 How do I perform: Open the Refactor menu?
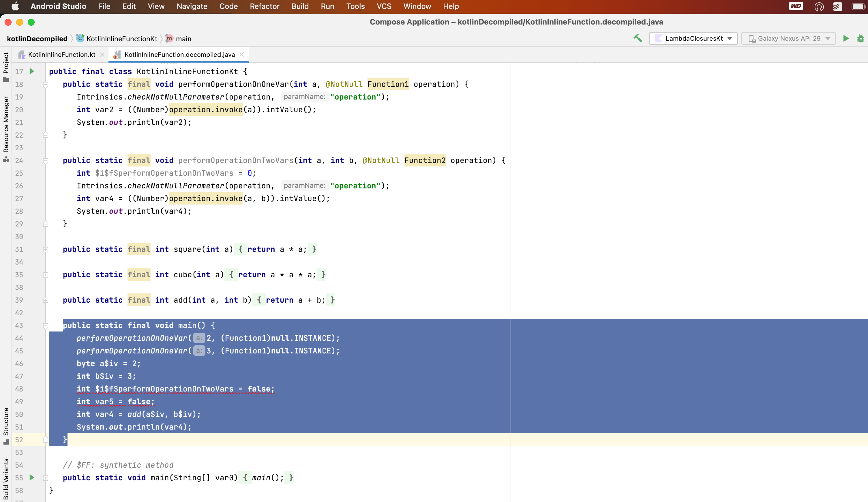coord(264,6)
